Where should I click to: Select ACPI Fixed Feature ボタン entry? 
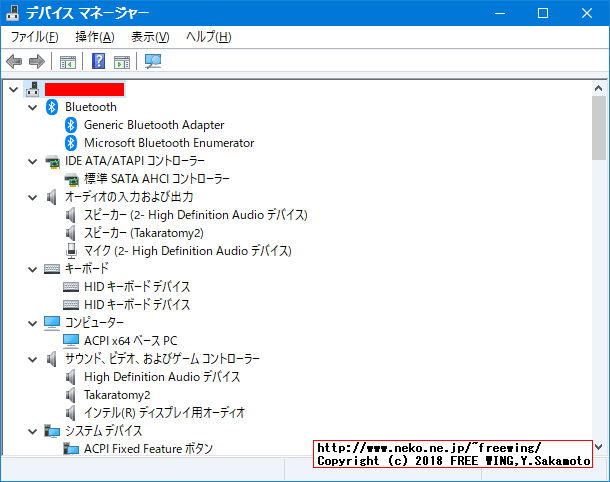[148, 449]
